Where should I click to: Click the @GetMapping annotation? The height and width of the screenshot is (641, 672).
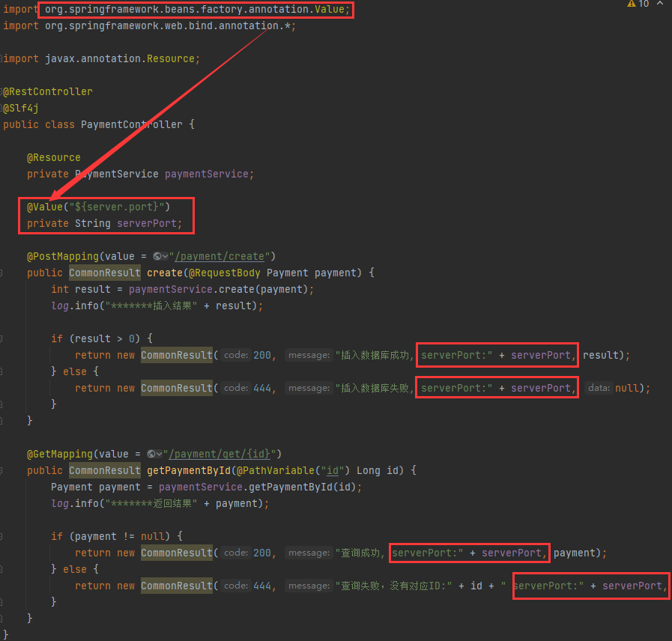60,454
